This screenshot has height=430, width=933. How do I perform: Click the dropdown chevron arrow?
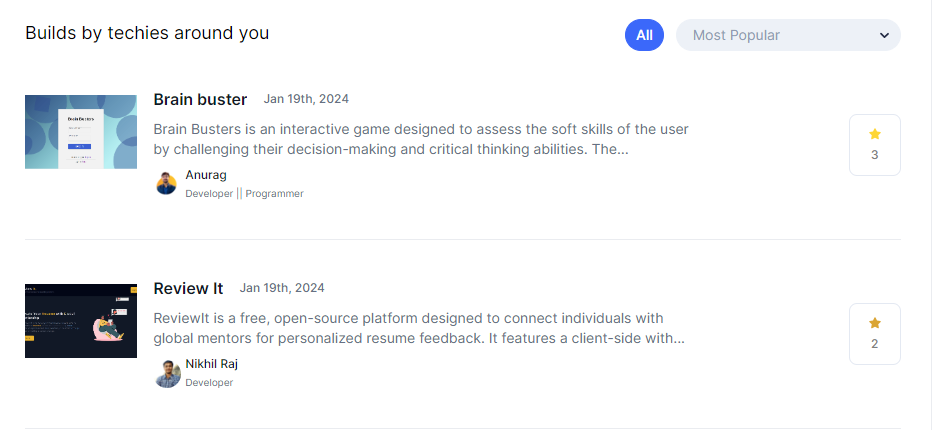tap(884, 36)
